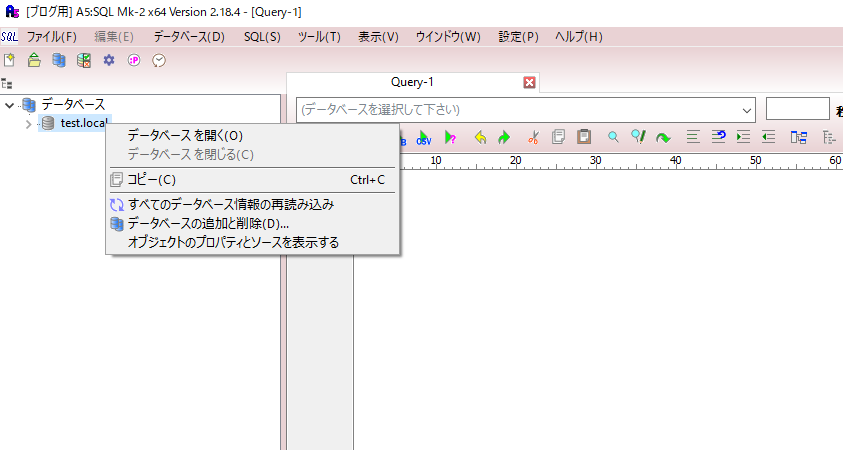Screen dimensions: 843x450
Task: Open the データベース(D) menu
Action: pyautogui.click(x=189, y=37)
